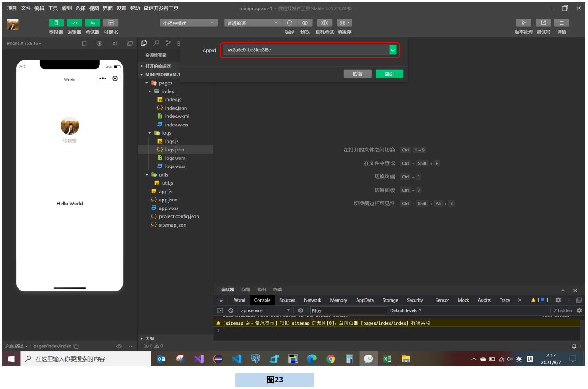Open the 小程序模式 mode dropdown
This screenshot has width=588, height=389.
[x=189, y=23]
